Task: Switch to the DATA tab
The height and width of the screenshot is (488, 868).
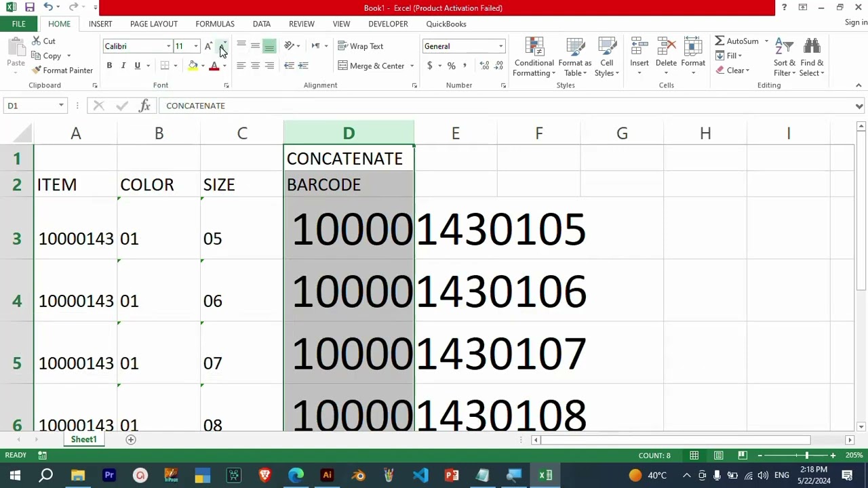Action: coord(262,24)
